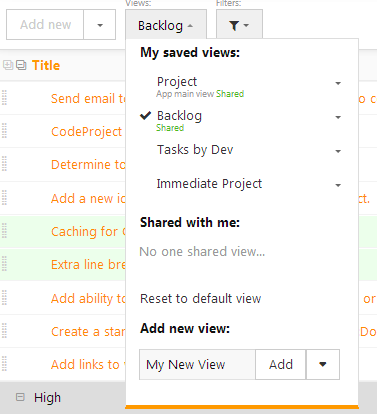
Task: Open options arrow for Backlog view
Action: [338, 117]
